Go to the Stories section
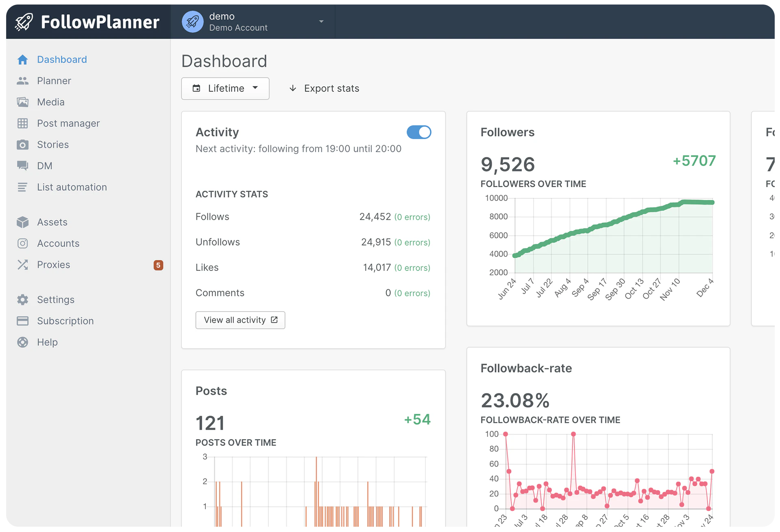Screen dimensions: 780x532 click(x=53, y=144)
